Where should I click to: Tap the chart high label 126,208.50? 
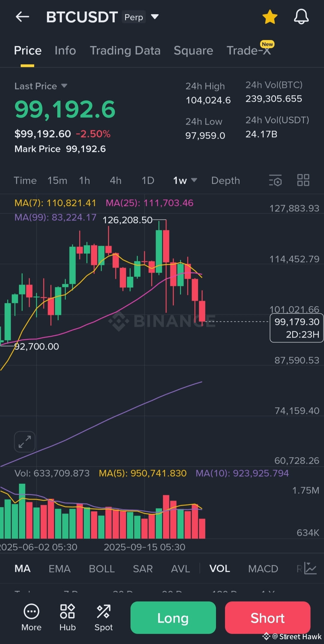(127, 220)
